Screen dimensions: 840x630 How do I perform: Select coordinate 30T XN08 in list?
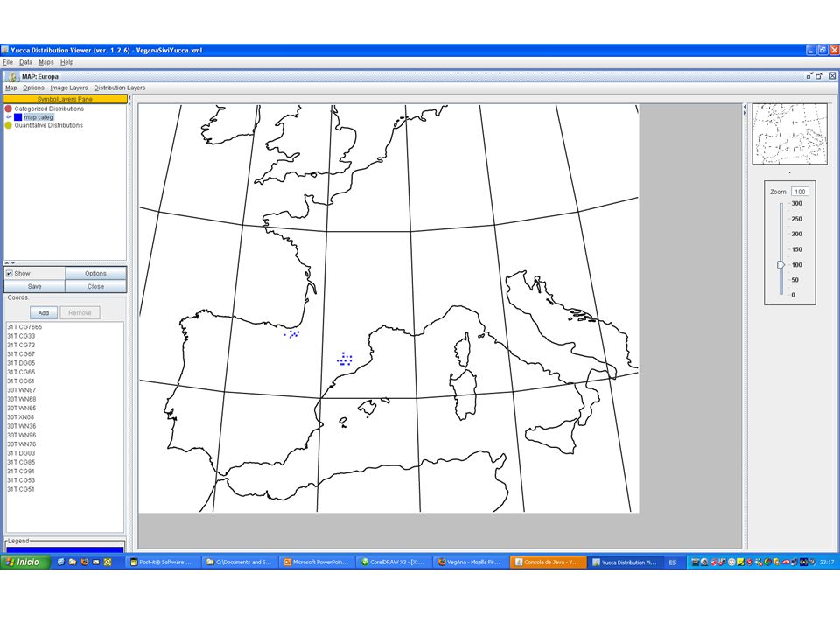pyautogui.click(x=21, y=417)
